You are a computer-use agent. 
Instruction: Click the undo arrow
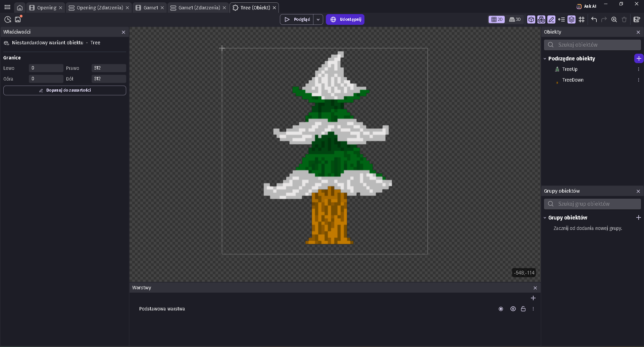click(594, 19)
